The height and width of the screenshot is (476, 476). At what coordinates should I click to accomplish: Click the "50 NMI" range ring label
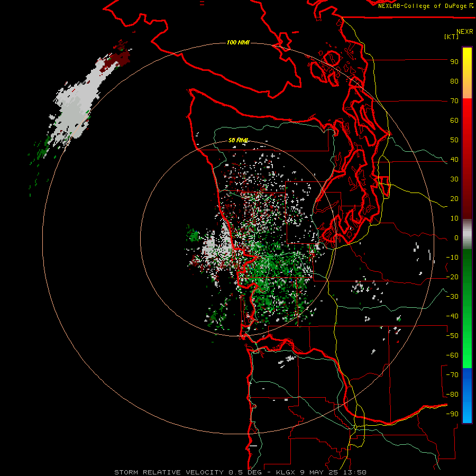coord(239,140)
